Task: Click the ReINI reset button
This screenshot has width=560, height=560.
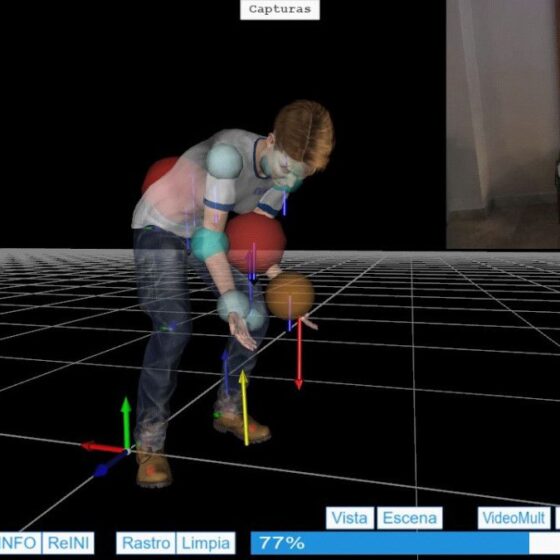Action: pos(68,543)
